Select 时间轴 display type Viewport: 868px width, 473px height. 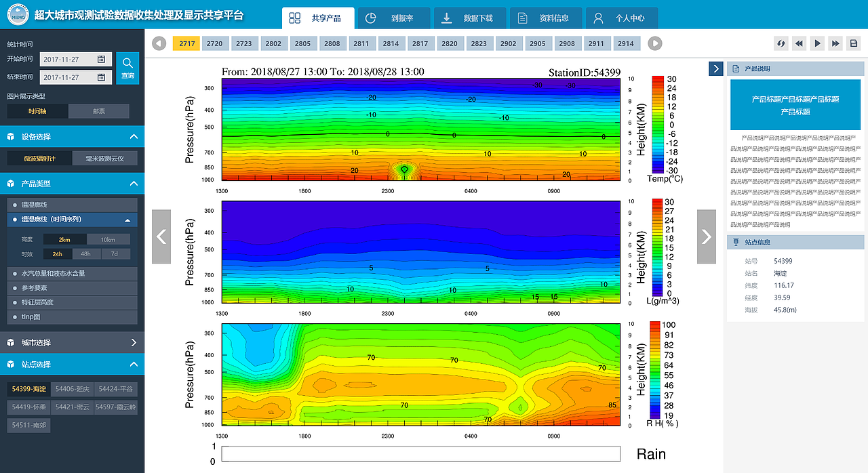[x=37, y=111]
